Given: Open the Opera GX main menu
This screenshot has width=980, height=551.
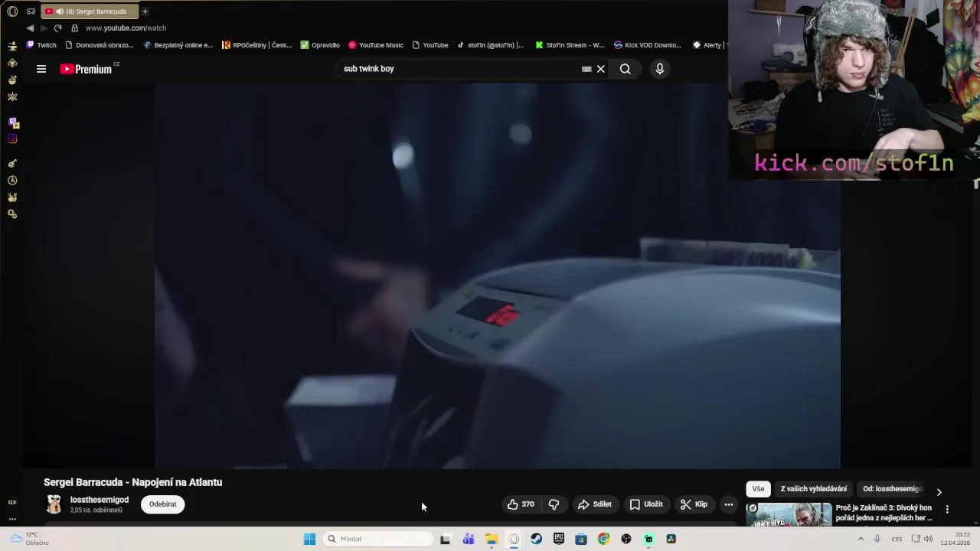Looking at the screenshot, I should (12, 11).
